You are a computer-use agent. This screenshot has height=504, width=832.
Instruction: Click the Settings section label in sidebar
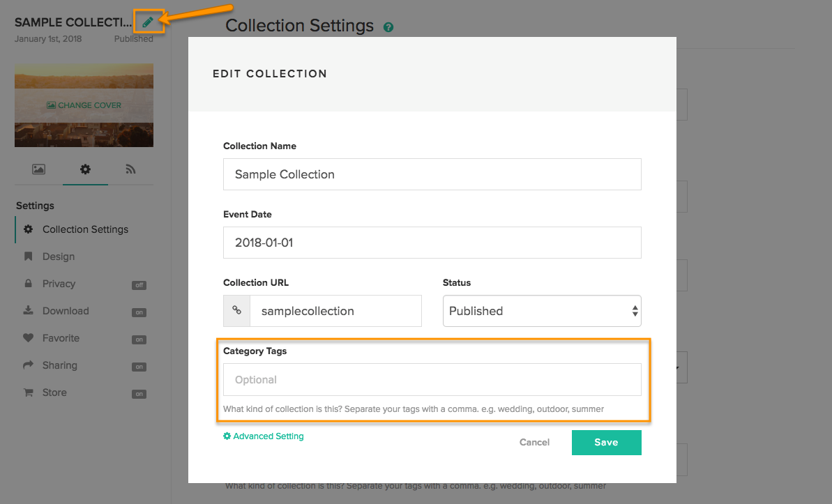(35, 206)
